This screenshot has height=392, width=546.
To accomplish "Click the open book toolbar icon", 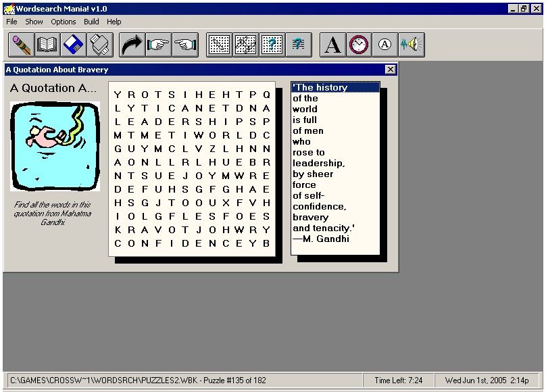I will tap(47, 45).
